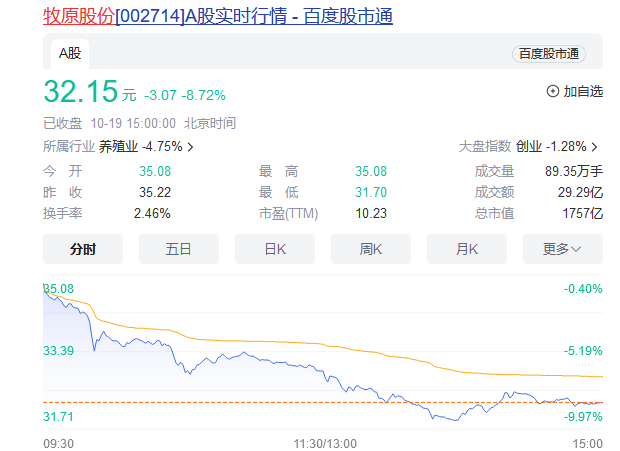Viewport: 620px width, 451px height.
Task: Switch to the 月K chart tab
Action: (x=467, y=249)
